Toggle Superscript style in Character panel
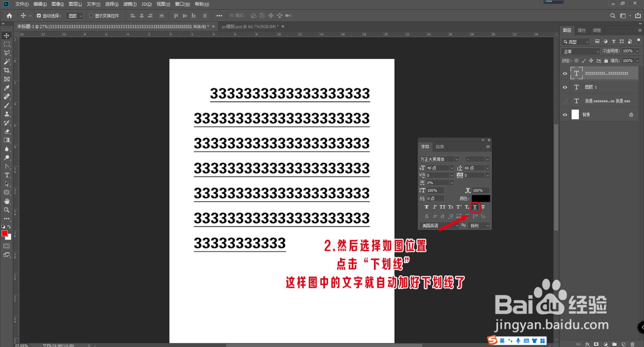Viewport: 644px width, 347px height. coord(459,207)
